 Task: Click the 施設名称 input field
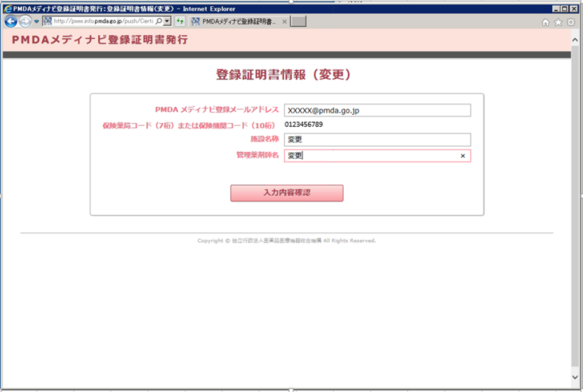377,140
